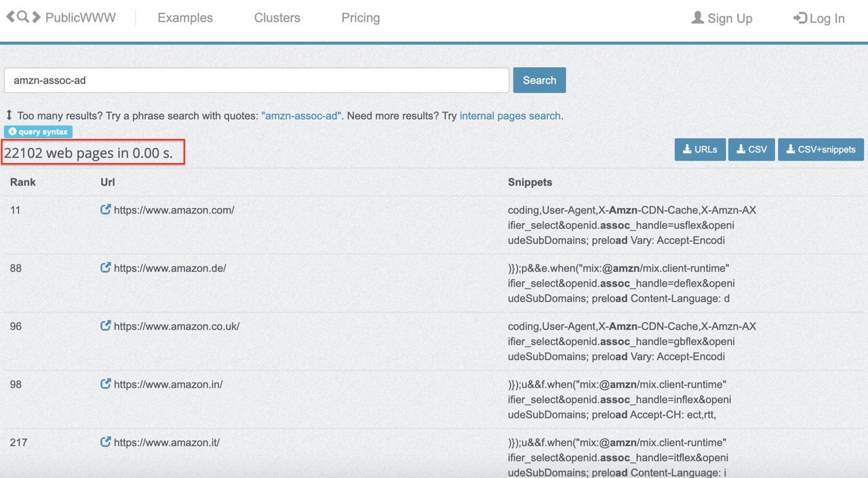The image size is (868, 478).
Task: Open the https://www.amazon.co.uk/ result link
Action: coord(177,326)
